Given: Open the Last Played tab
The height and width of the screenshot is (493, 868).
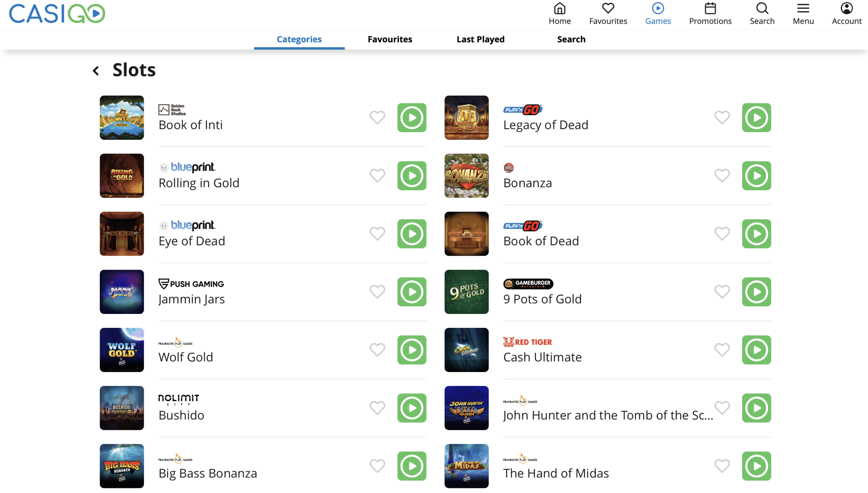Looking at the screenshot, I should 480,39.
